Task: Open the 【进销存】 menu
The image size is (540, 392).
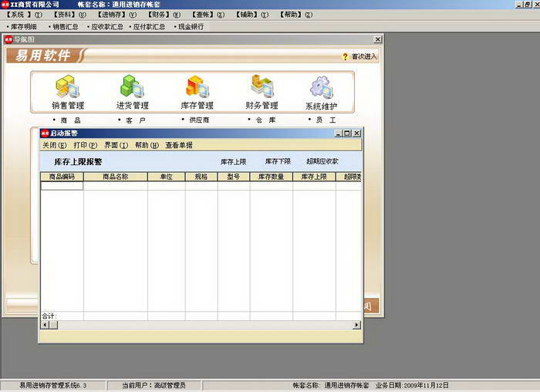Action: [x=116, y=15]
